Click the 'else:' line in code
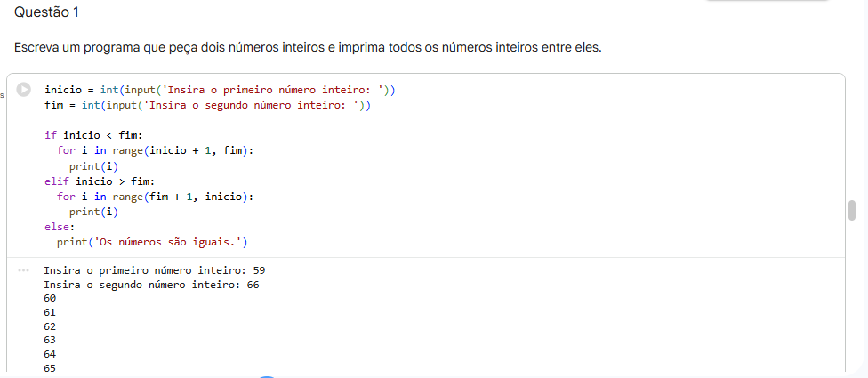 coord(60,227)
